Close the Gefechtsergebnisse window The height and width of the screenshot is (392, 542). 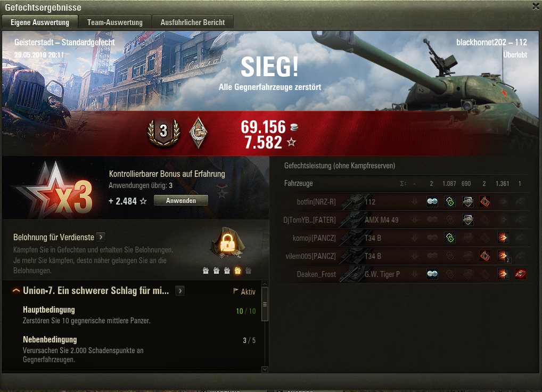pyautogui.click(x=536, y=6)
